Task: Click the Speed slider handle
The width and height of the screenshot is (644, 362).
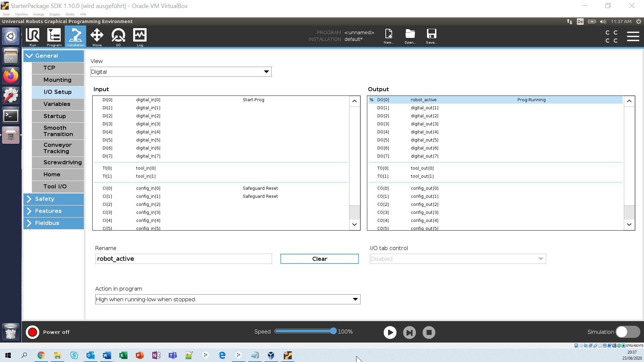Action: (x=333, y=331)
